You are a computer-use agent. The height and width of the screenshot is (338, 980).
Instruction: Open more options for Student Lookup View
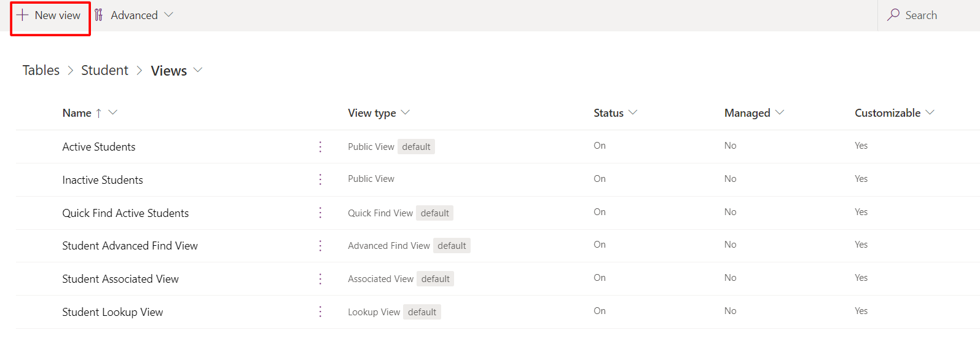[x=320, y=312]
